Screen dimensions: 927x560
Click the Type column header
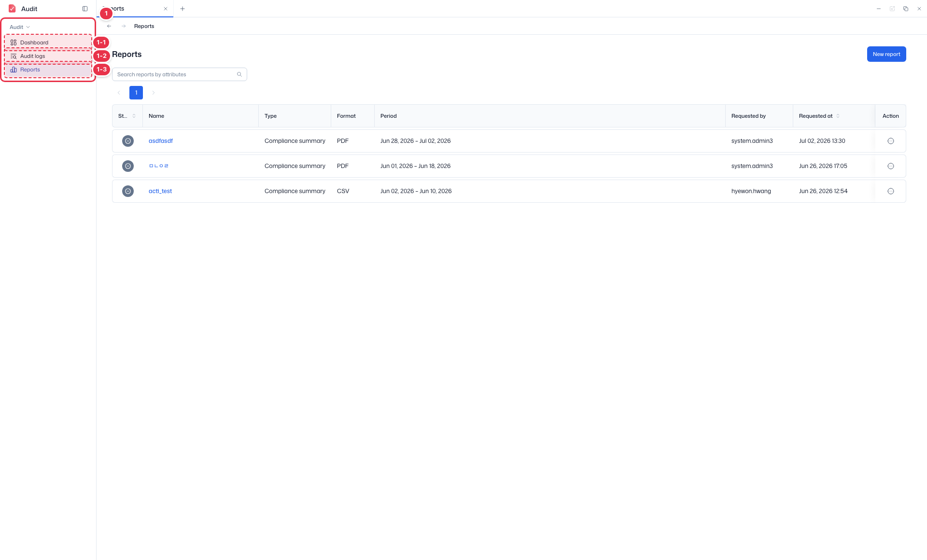pos(295,116)
